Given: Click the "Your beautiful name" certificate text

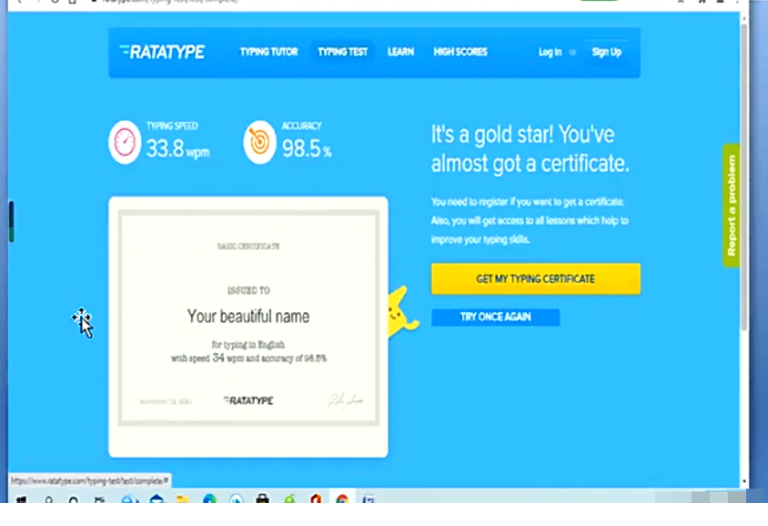Looking at the screenshot, I should [248, 316].
